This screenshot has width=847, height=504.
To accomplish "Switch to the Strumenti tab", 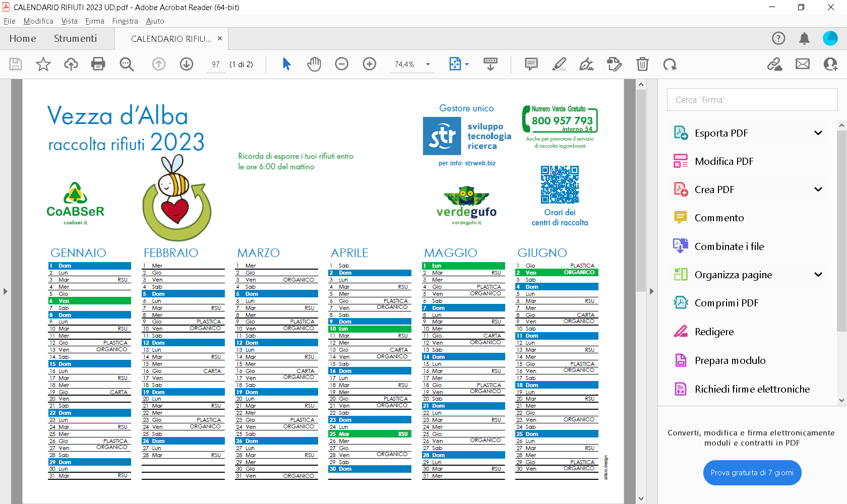I will click(75, 38).
